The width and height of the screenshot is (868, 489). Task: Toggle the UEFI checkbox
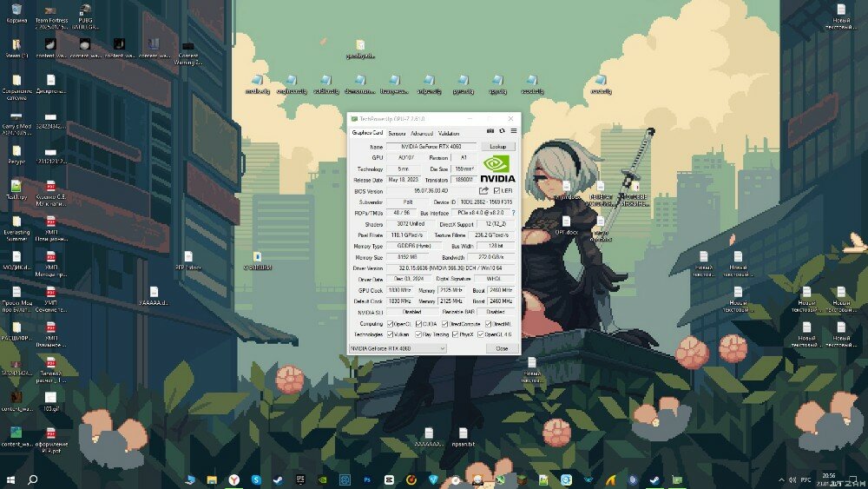point(496,190)
